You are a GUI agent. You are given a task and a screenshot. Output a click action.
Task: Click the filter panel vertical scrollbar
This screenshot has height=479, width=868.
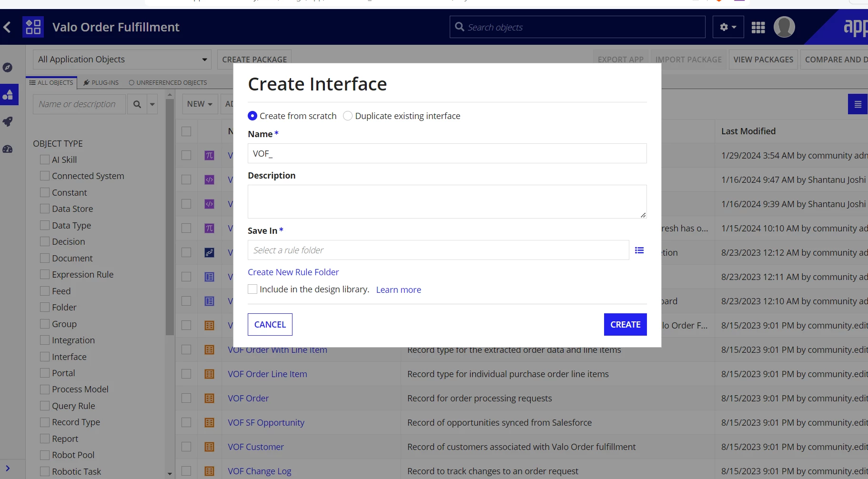(x=170, y=217)
